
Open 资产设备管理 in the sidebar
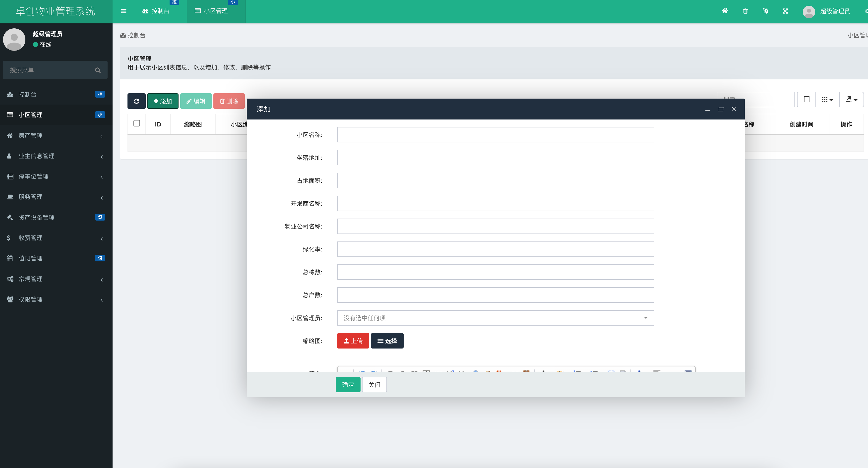click(56, 217)
